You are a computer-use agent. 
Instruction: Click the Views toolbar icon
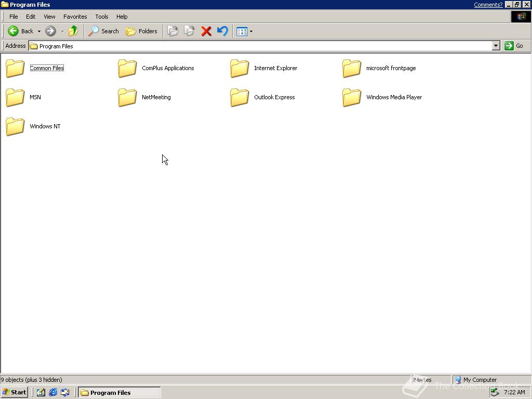coord(242,31)
